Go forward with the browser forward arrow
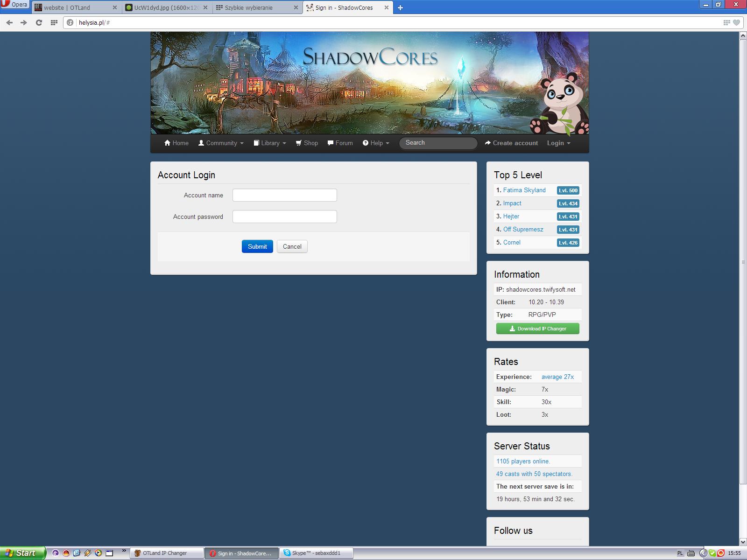 [x=24, y=22]
